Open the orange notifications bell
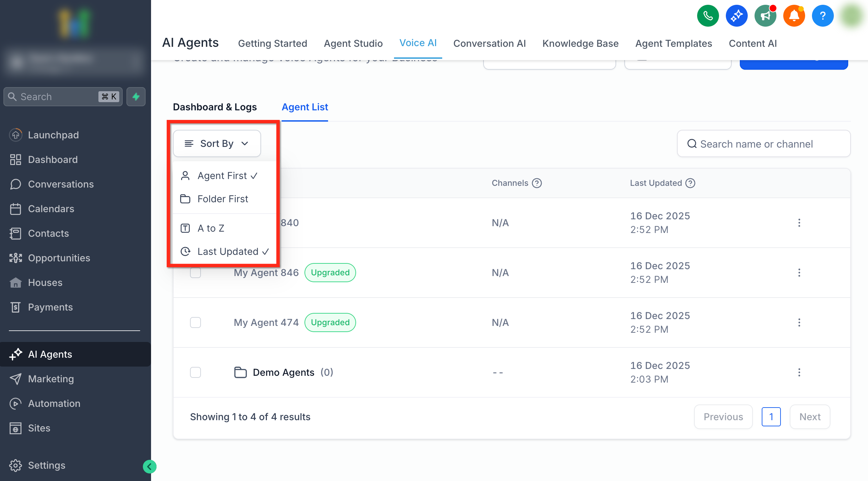 [794, 16]
